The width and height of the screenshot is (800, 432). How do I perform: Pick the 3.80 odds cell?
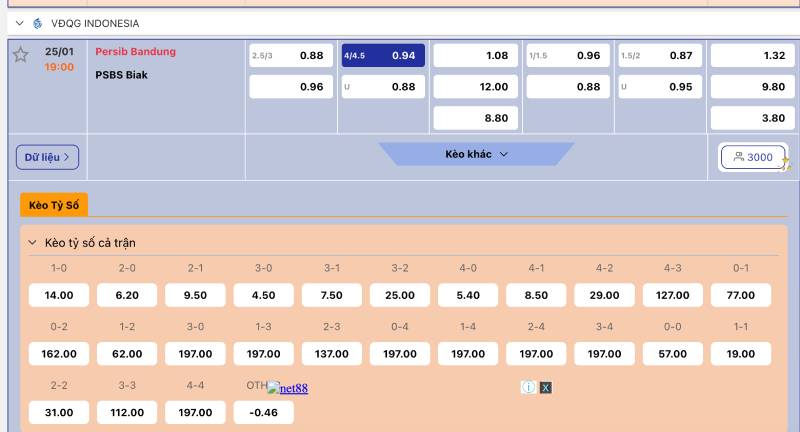(753, 118)
